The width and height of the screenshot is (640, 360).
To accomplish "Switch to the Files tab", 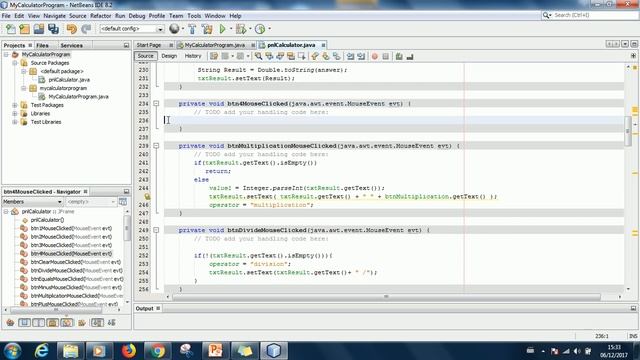I will pyautogui.click(x=42, y=45).
